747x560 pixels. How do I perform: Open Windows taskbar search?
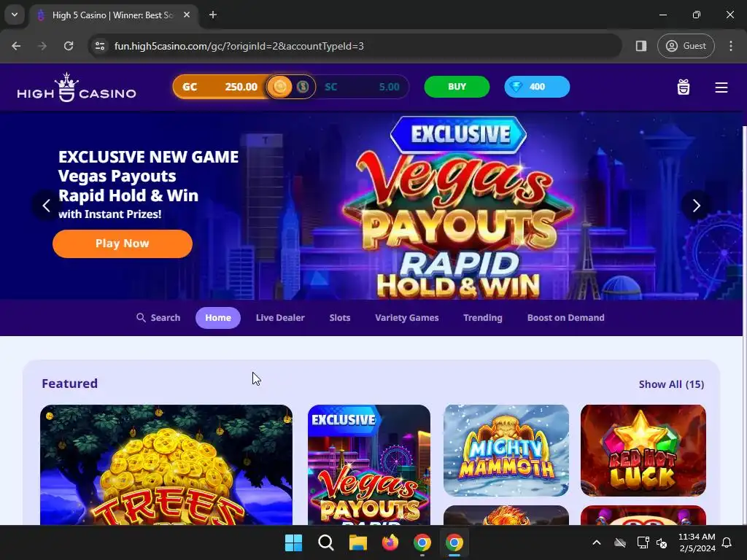tap(326, 542)
